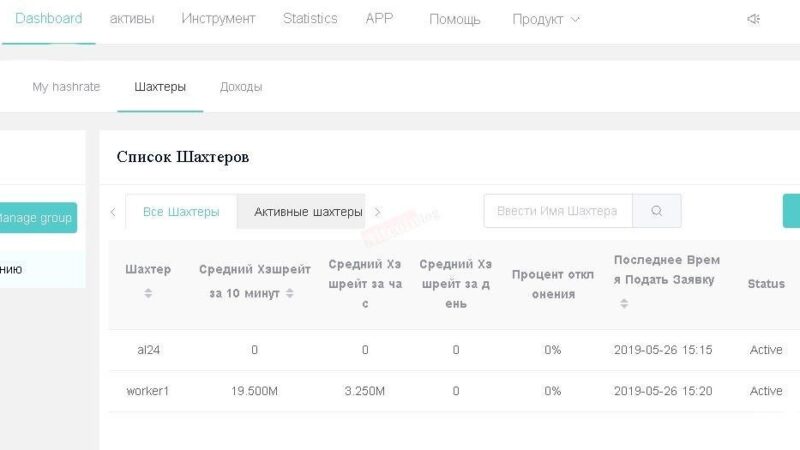This screenshot has height=450, width=800.
Task: Click worker1 hourly hashrate 3.250M
Action: (x=364, y=391)
